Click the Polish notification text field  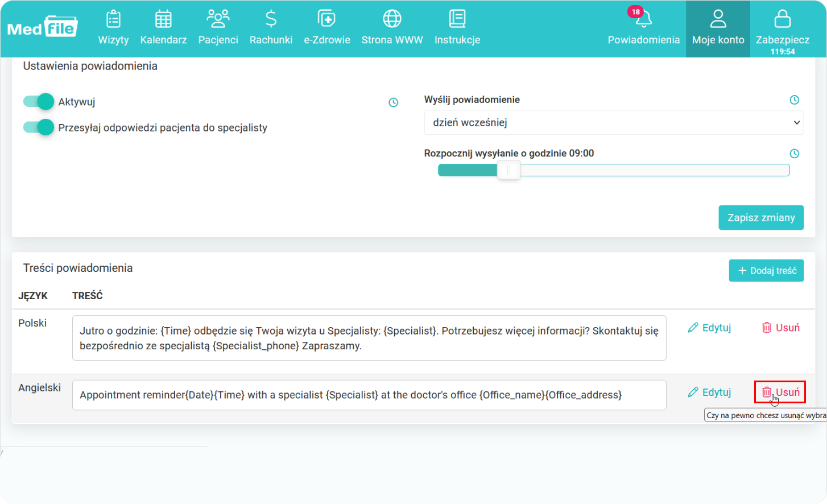pos(369,338)
